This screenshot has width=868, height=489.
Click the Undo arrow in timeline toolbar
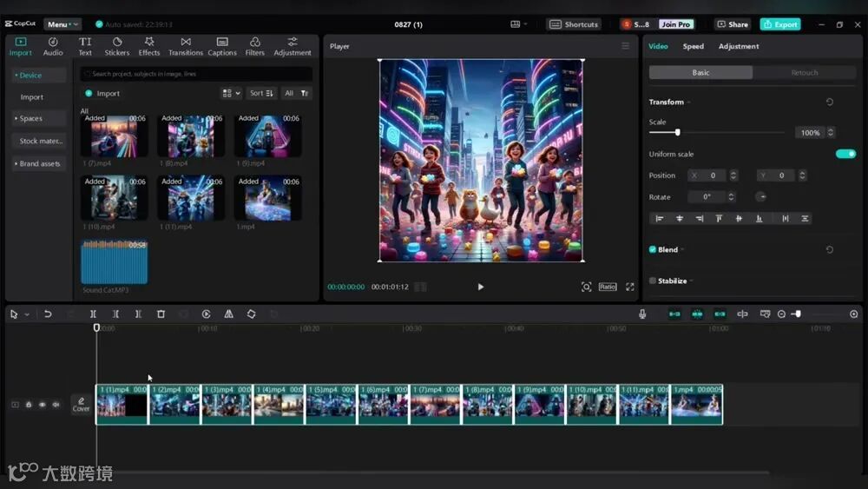(x=48, y=314)
